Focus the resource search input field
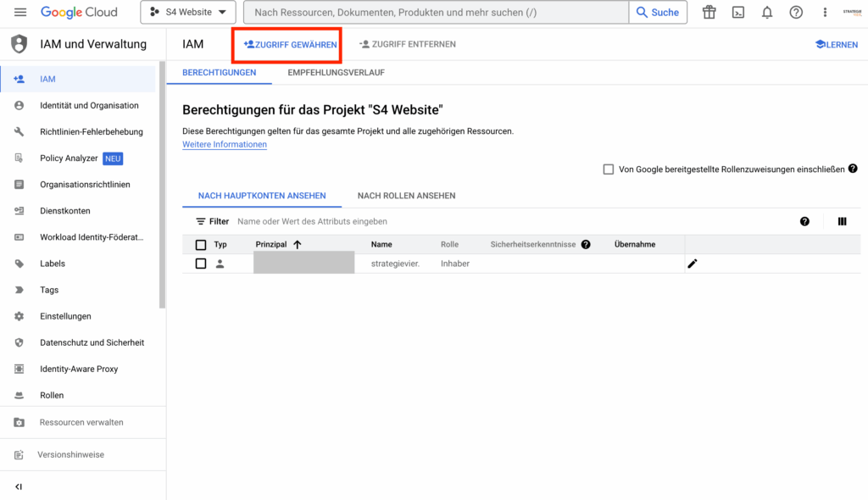Image resolution: width=868 pixels, height=500 pixels. tap(437, 12)
